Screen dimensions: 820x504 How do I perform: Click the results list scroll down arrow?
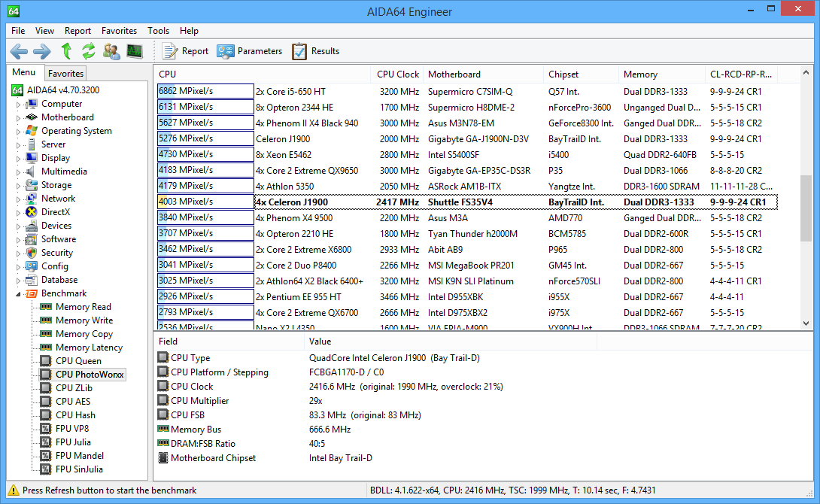pos(806,323)
